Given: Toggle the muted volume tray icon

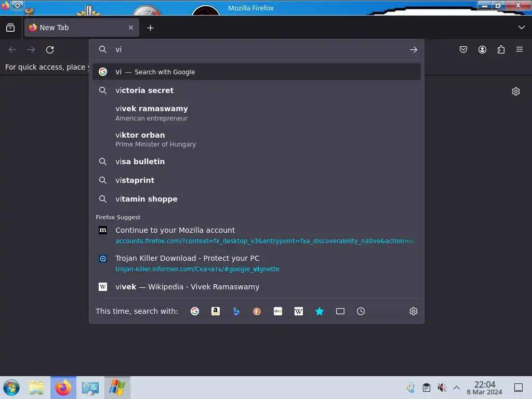Looking at the screenshot, I should [x=442, y=388].
